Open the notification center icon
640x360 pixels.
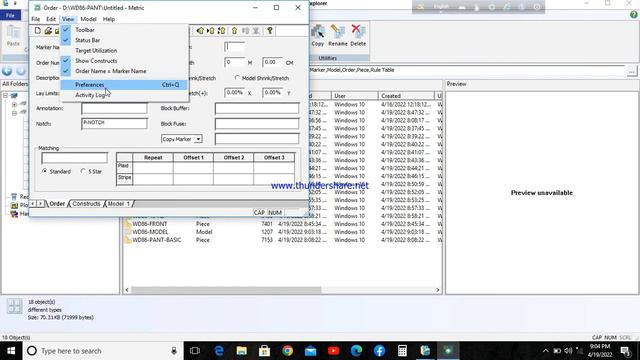tap(625, 351)
